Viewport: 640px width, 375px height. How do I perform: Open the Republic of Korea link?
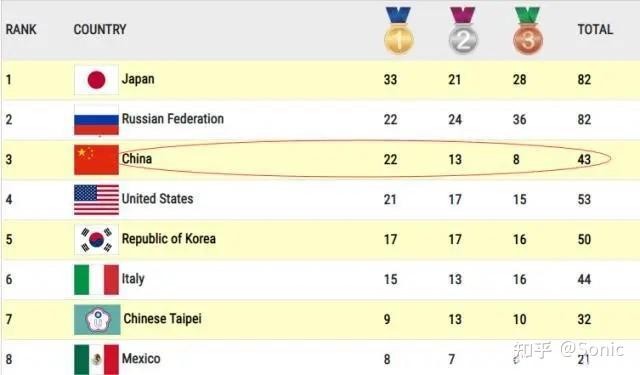point(169,239)
